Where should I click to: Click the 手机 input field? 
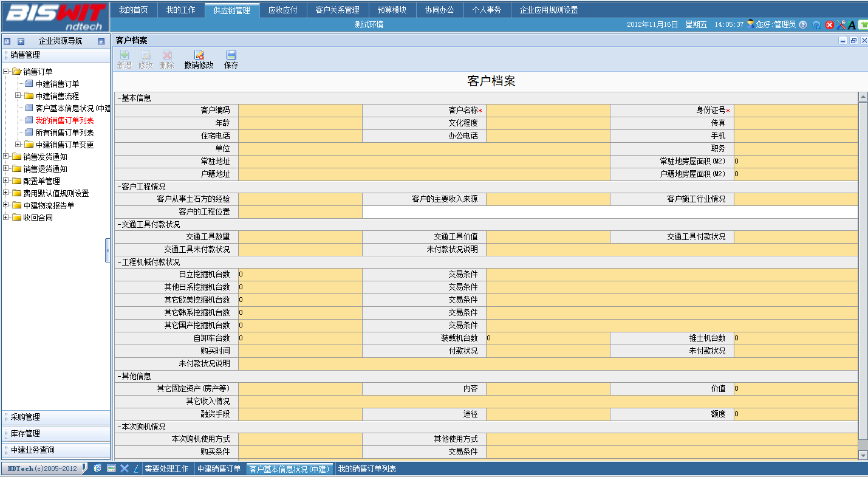796,136
